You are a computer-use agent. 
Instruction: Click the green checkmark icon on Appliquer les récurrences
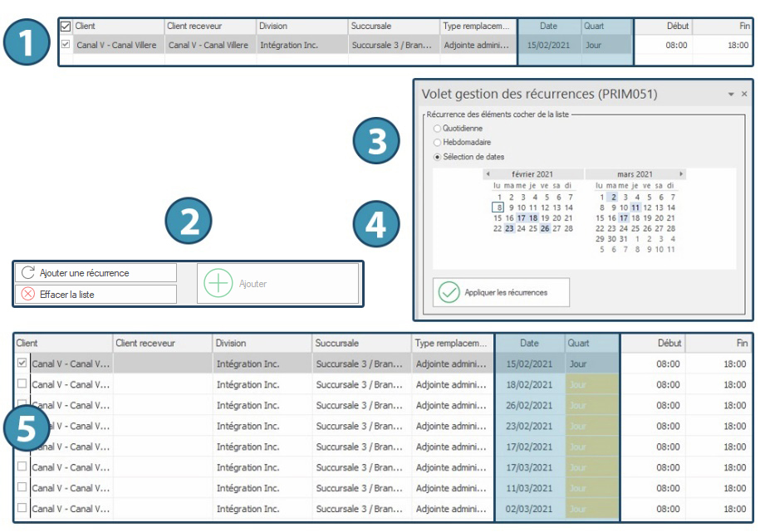(449, 293)
